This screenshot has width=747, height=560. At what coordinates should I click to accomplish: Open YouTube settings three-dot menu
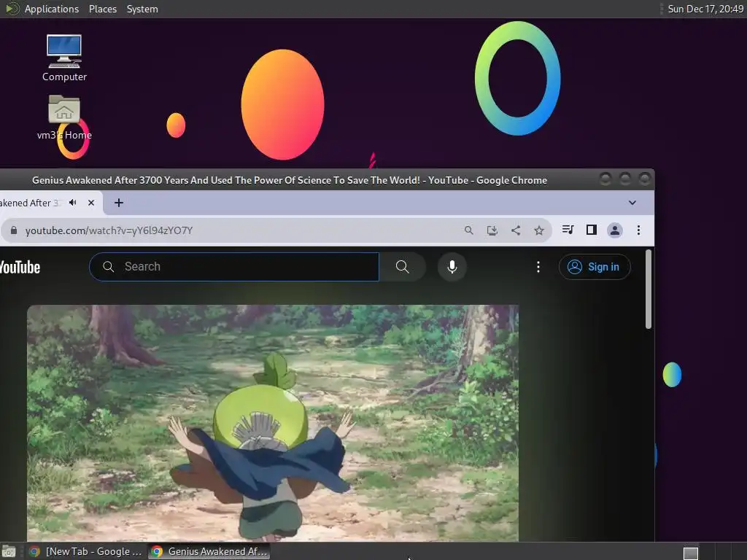pyautogui.click(x=538, y=267)
